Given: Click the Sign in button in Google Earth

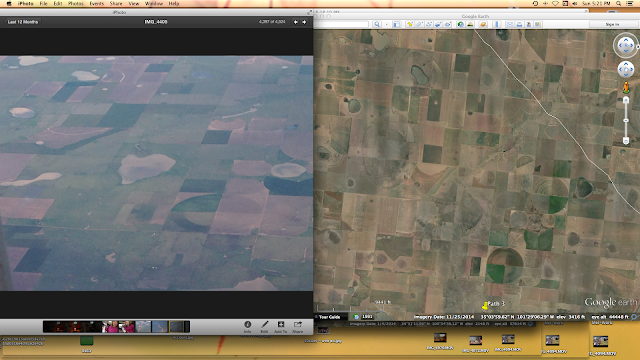Looking at the screenshot, I should (x=612, y=24).
